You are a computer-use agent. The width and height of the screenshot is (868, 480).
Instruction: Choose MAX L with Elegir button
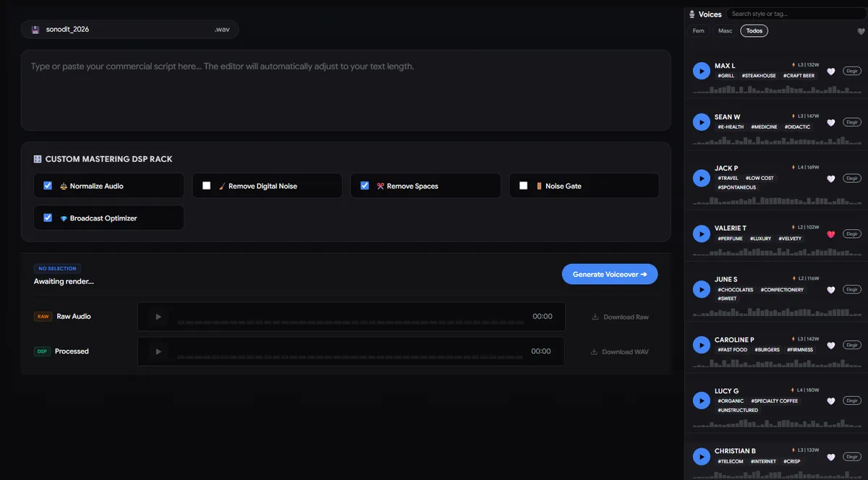tap(852, 71)
